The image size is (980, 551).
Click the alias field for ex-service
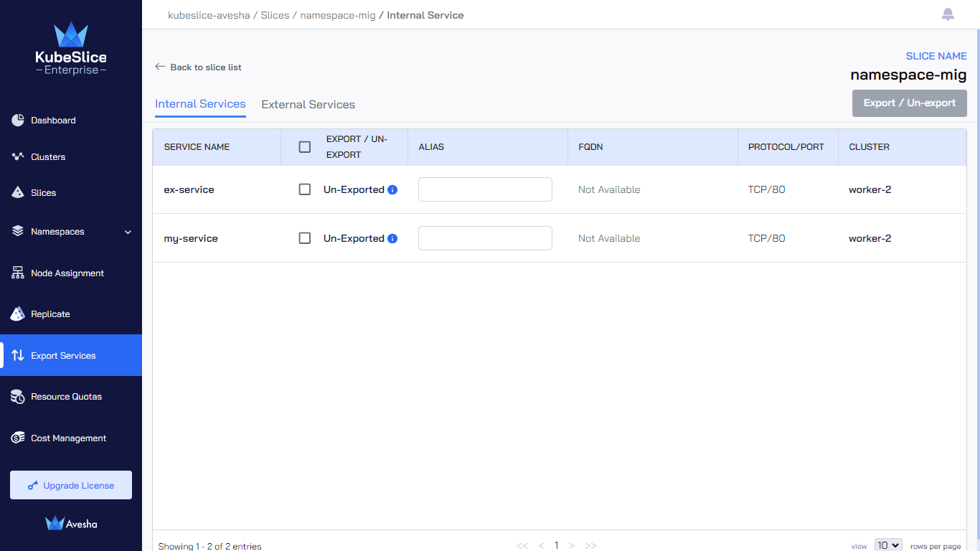[x=485, y=189]
